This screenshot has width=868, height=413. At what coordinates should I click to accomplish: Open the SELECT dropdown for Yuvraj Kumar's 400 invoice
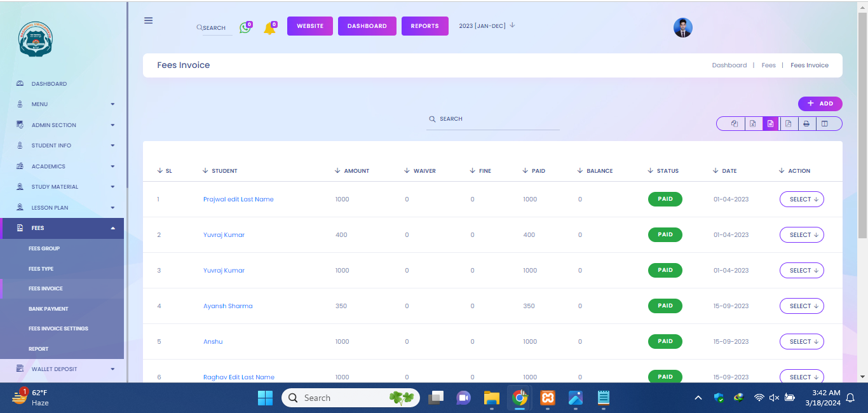pos(801,235)
